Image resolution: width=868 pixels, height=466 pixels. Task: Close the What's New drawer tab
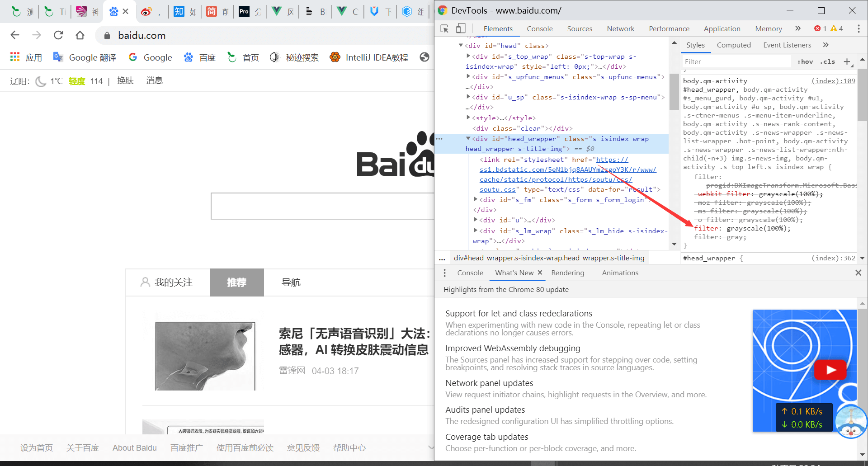[540, 273]
